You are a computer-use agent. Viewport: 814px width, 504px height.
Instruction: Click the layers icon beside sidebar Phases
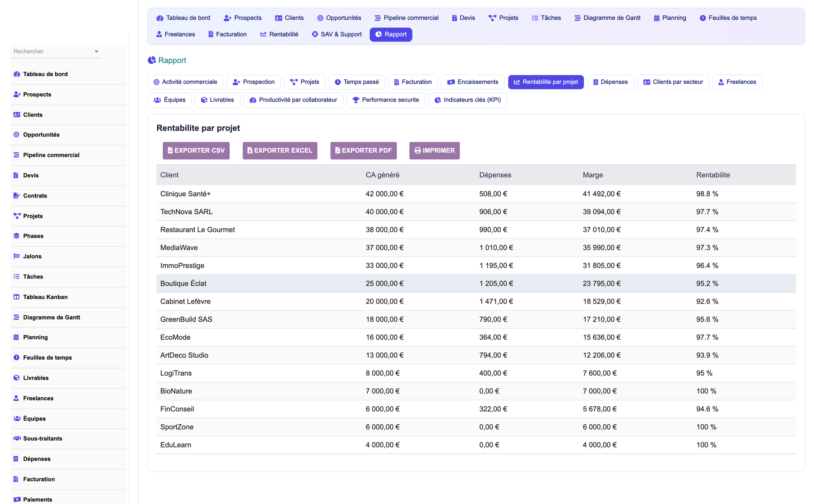(x=17, y=236)
